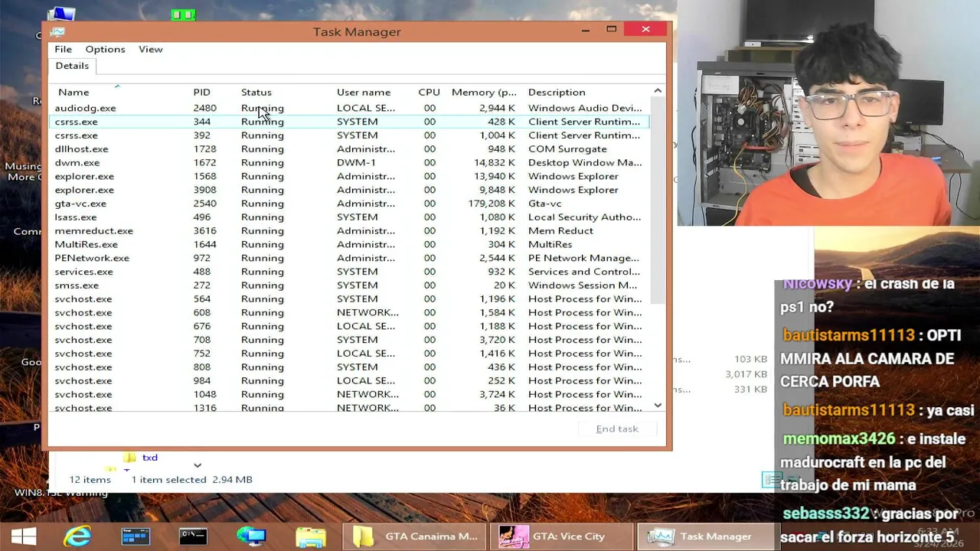
Task: Click scrollbar up arrow in process list
Action: [x=658, y=91]
